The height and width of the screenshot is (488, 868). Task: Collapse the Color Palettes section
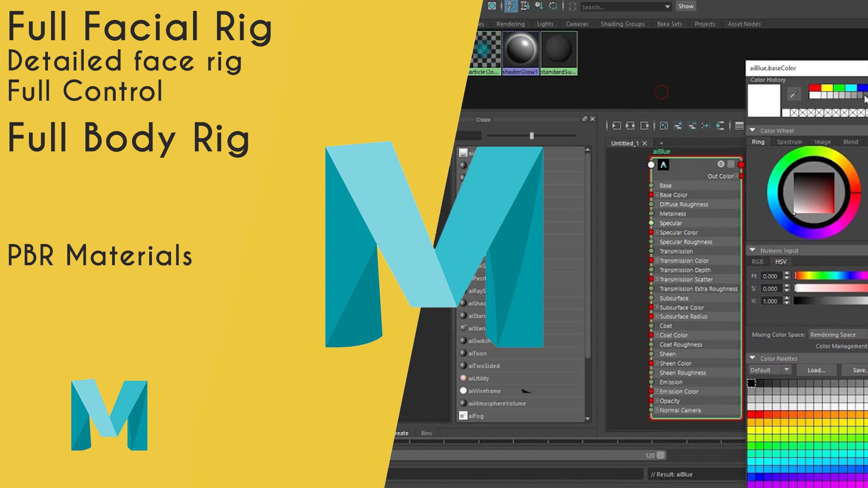[x=753, y=358]
